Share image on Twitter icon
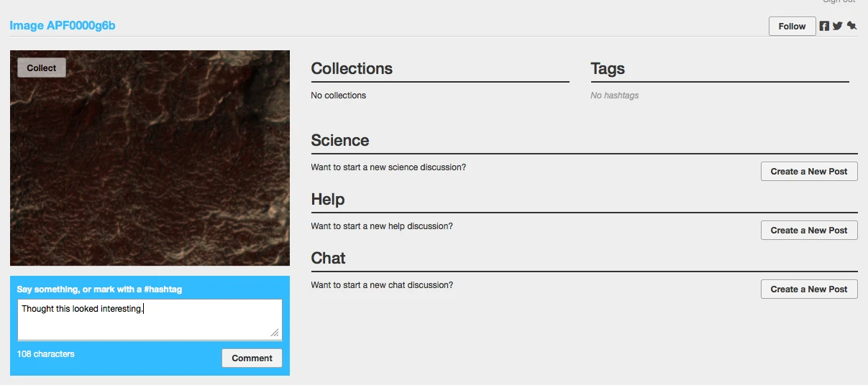This screenshot has width=868, height=385. point(838,26)
